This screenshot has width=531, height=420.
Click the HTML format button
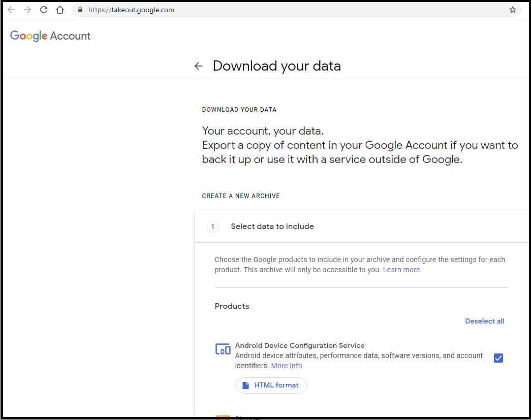(271, 385)
